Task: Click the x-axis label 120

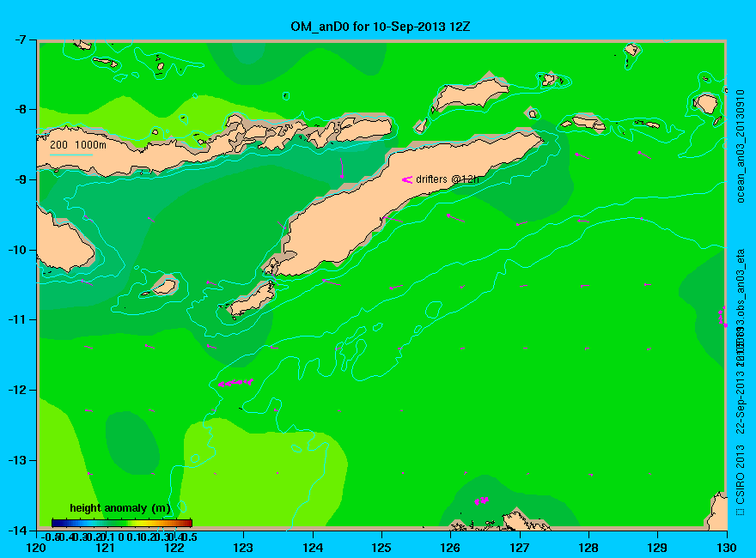Action: coord(37,548)
